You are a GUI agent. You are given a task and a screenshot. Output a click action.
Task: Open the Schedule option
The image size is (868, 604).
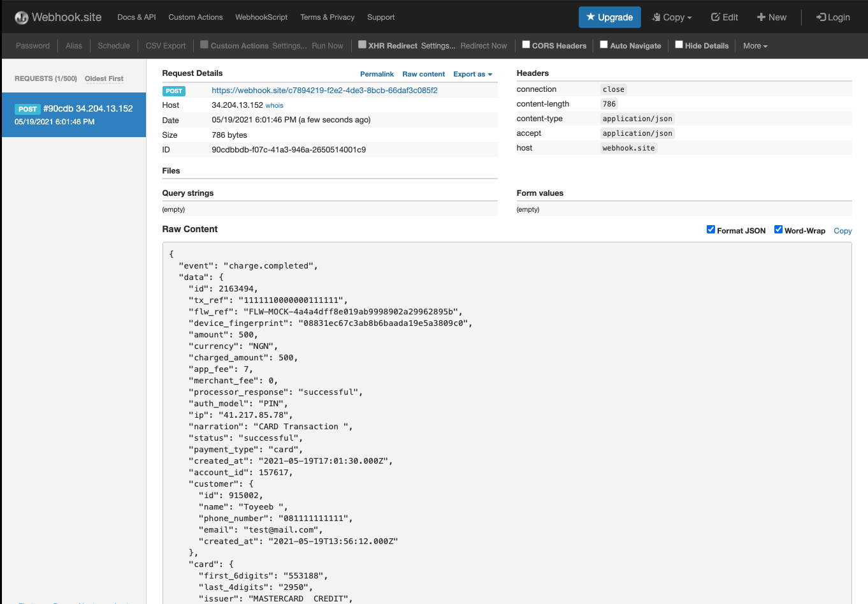tap(114, 46)
